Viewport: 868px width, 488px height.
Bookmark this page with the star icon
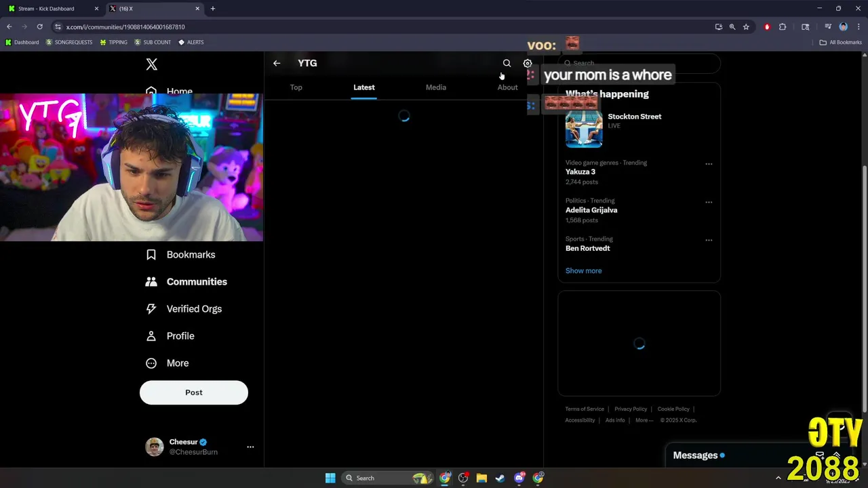click(746, 27)
